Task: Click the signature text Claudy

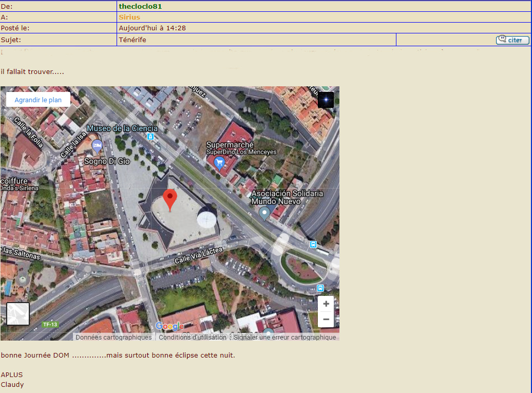Action: (12, 384)
